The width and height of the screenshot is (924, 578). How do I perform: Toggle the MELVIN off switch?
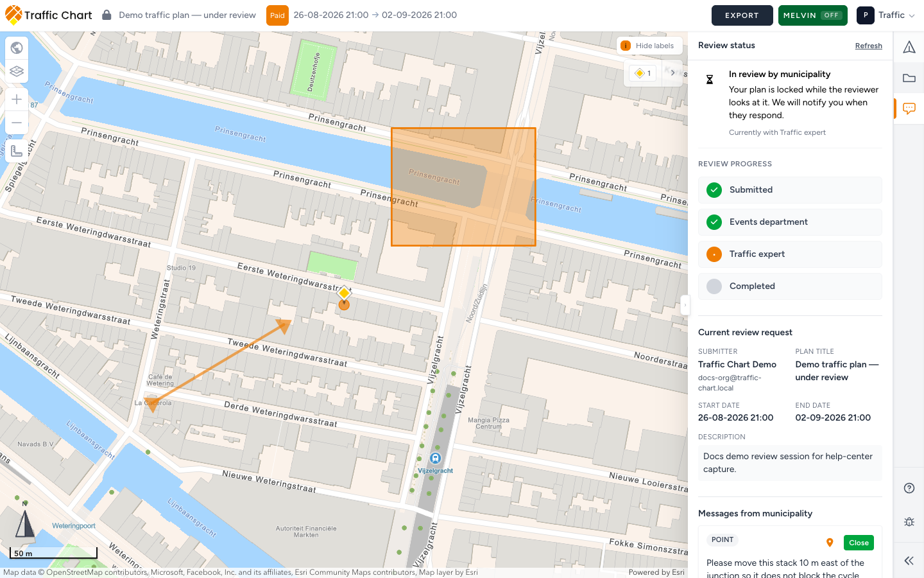812,15
